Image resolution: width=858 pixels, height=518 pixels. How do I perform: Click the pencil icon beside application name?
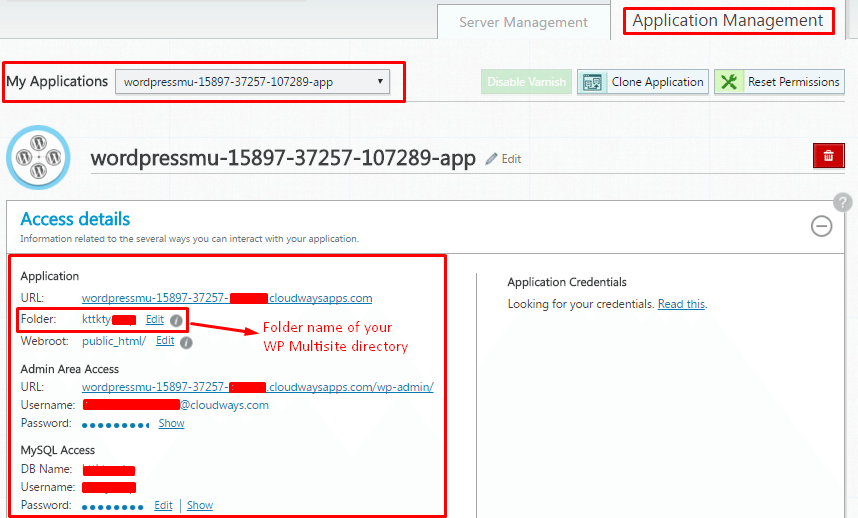point(491,159)
